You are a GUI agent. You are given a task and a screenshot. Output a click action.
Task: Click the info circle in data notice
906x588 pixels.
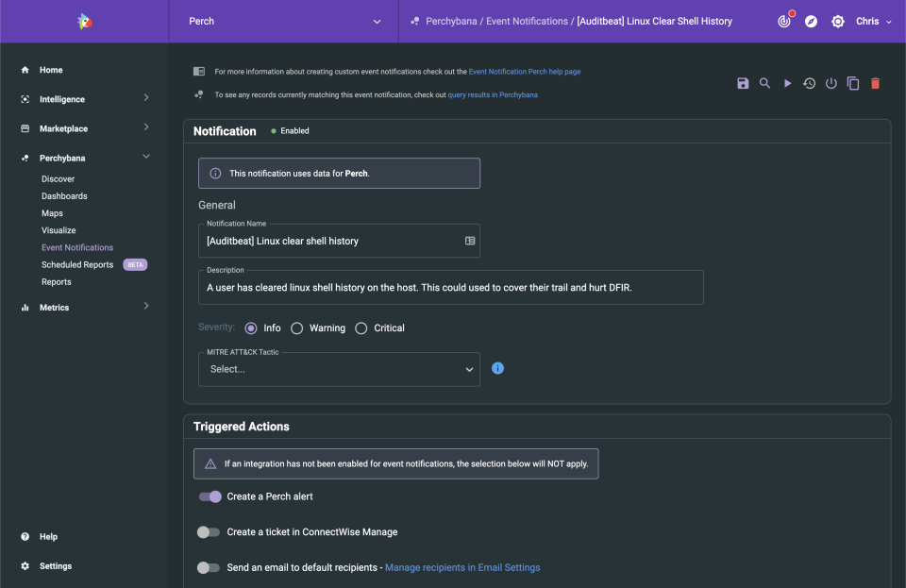point(215,174)
